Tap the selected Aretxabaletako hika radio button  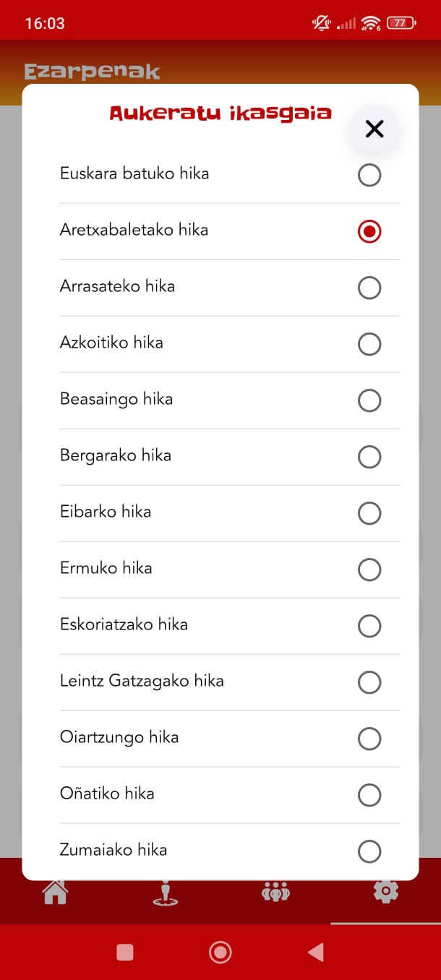[369, 231]
